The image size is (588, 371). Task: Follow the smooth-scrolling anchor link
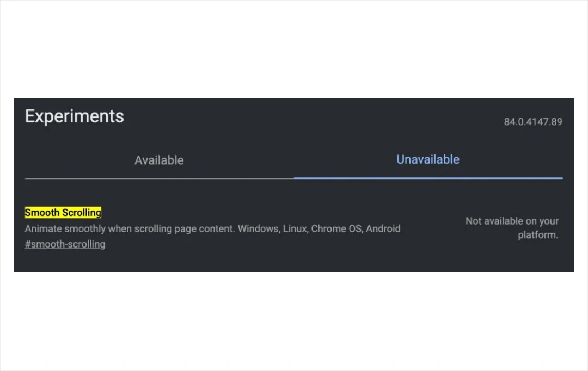[65, 244]
